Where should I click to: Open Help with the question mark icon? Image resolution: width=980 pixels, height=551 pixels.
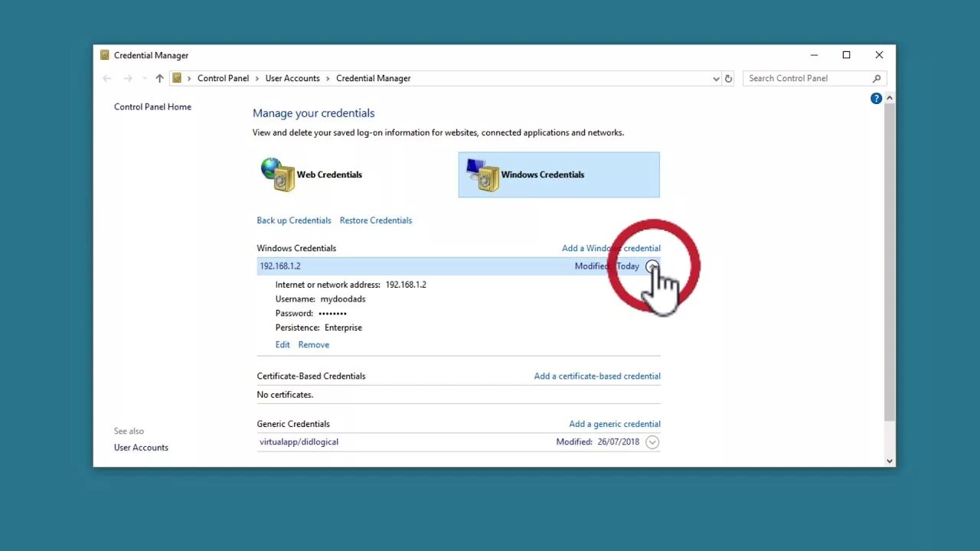(x=876, y=98)
